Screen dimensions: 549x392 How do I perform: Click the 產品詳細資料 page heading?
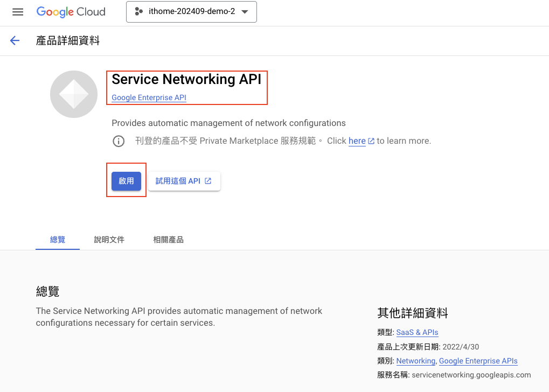(67, 40)
